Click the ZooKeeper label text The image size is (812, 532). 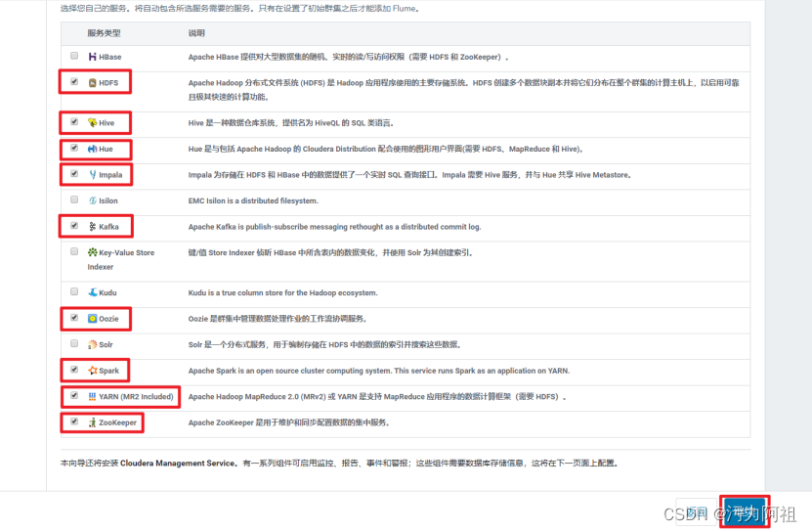(x=117, y=422)
